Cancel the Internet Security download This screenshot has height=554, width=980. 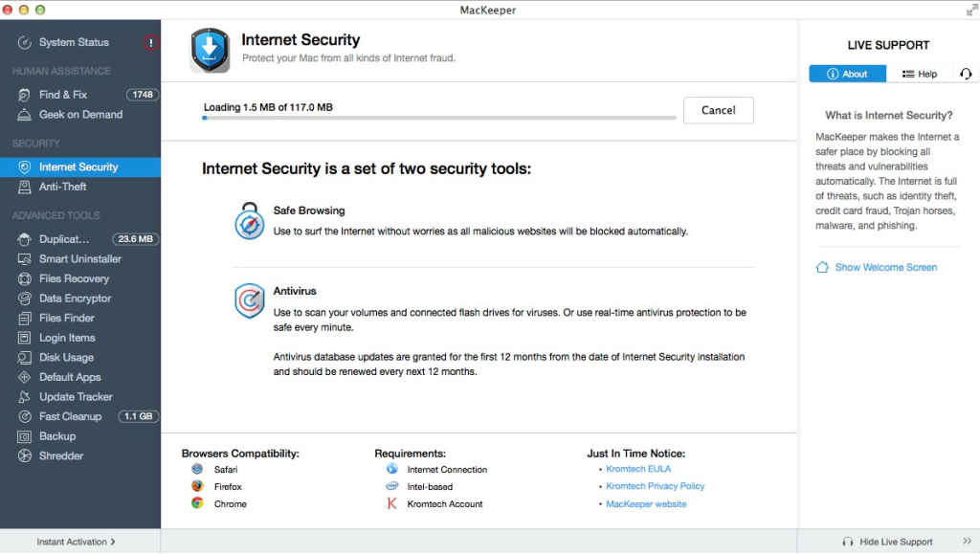tap(718, 110)
